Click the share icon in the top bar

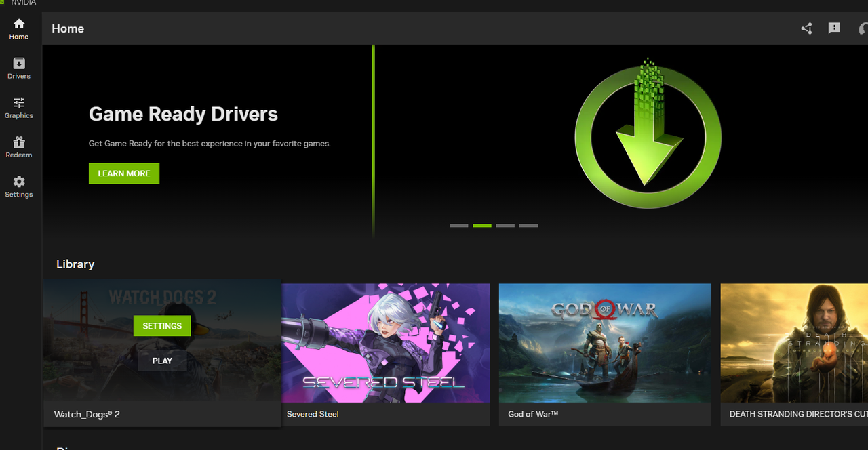click(806, 28)
